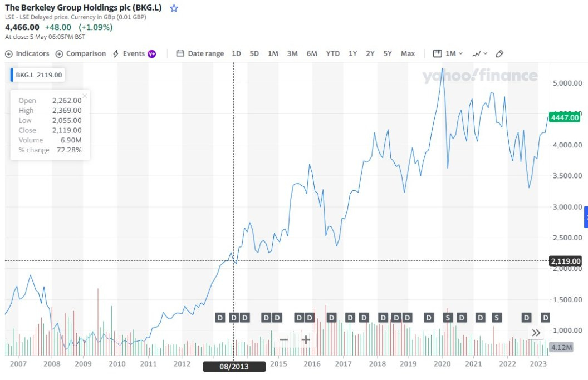Viewport: 588px width, 380px height.
Task: Click the % change value 72.28%
Action: [69, 150]
